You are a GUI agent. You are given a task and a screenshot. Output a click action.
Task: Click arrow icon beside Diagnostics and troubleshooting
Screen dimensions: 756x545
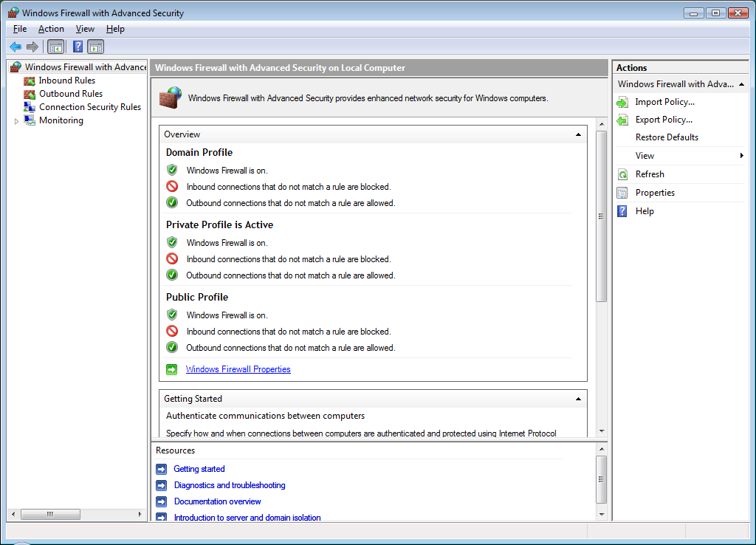[x=162, y=485]
